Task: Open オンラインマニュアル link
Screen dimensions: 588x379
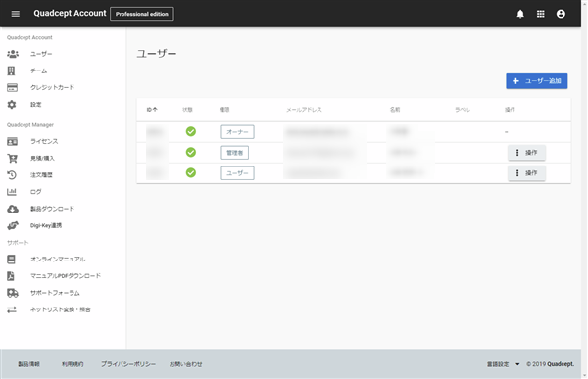Action: [58, 260]
